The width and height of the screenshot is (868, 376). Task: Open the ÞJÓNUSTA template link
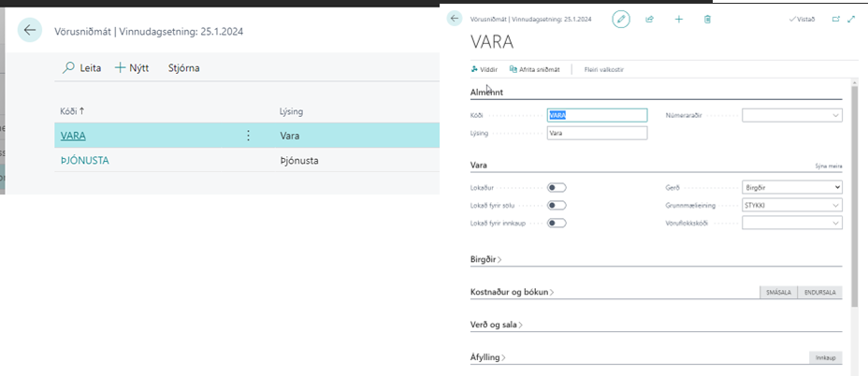coord(84,160)
